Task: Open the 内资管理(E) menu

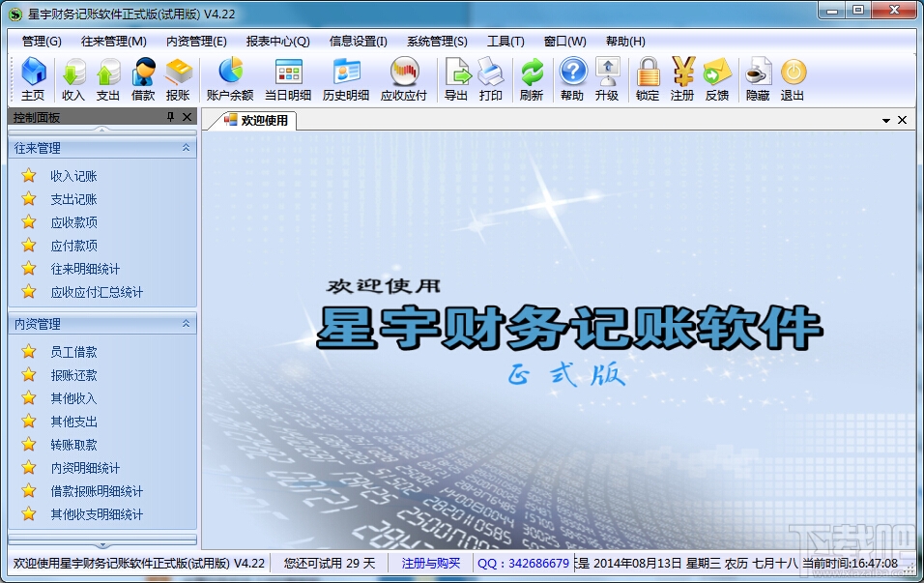Action: click(x=196, y=42)
